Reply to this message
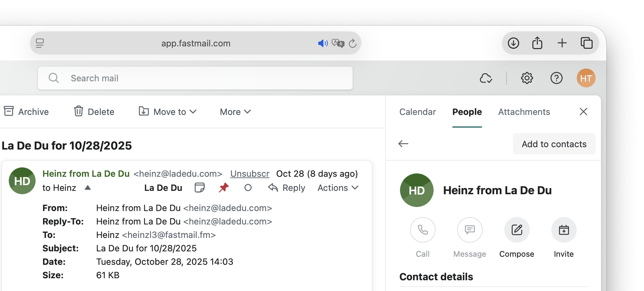 pos(286,188)
